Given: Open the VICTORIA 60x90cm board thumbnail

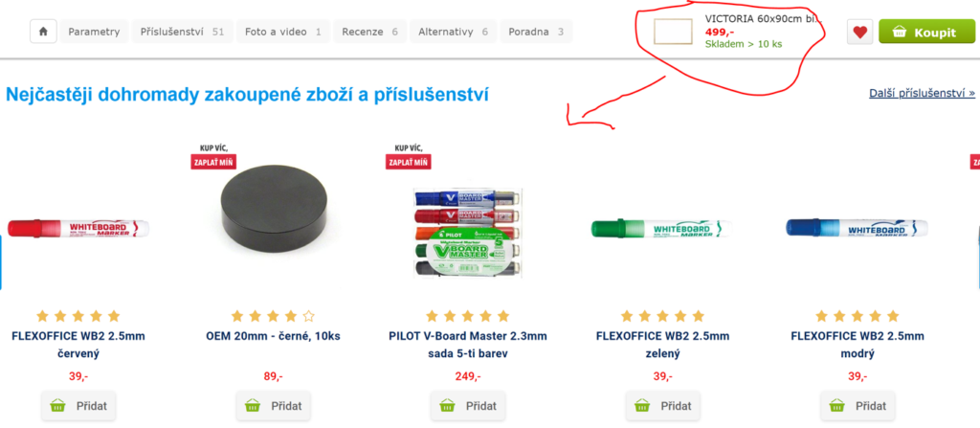Looking at the screenshot, I should pos(673,32).
